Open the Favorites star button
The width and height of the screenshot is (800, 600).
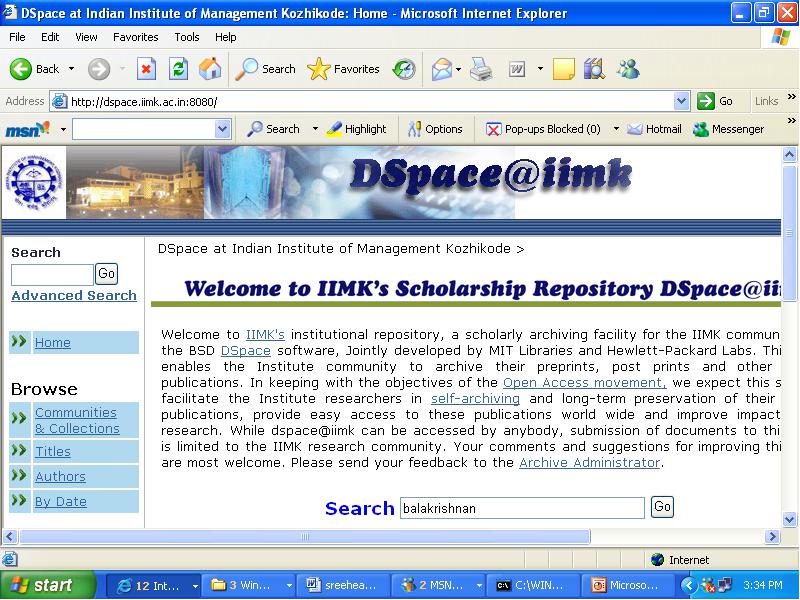pos(343,69)
